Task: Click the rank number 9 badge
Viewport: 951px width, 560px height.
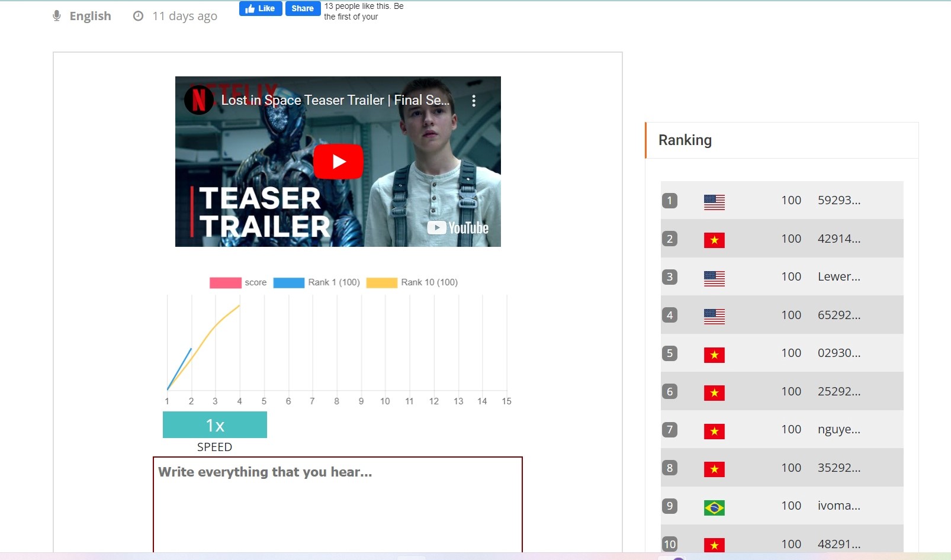Action: coord(670,506)
